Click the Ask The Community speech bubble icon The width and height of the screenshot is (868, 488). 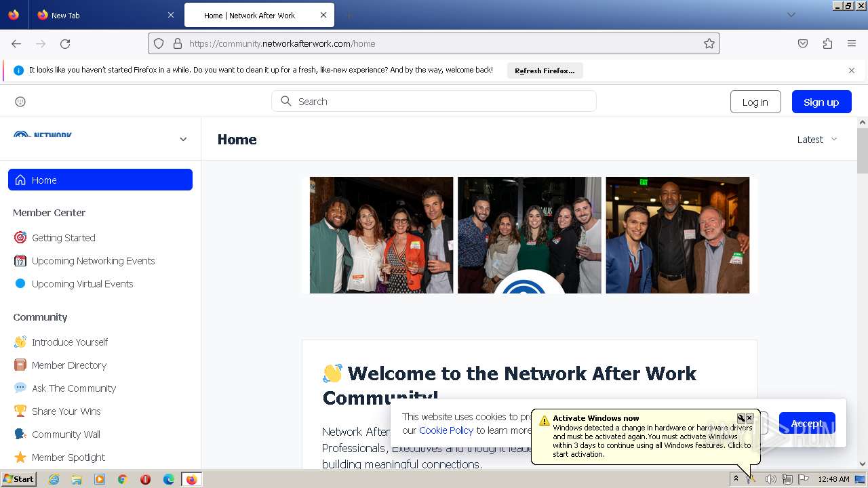(20, 388)
